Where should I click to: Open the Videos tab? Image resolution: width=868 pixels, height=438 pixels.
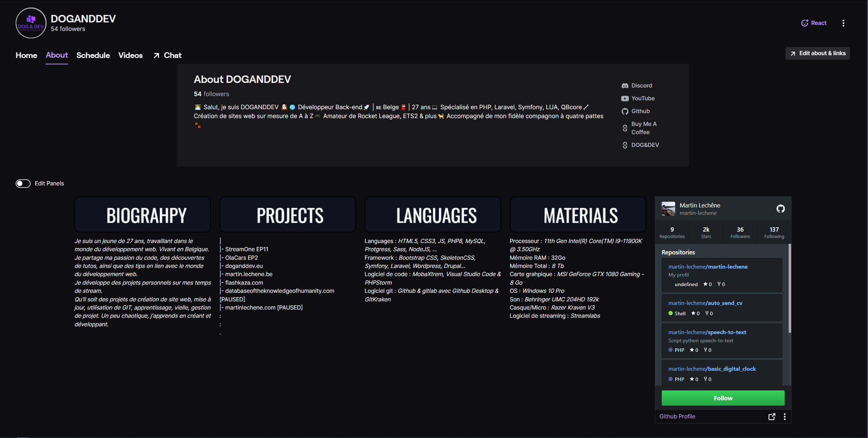click(x=131, y=55)
